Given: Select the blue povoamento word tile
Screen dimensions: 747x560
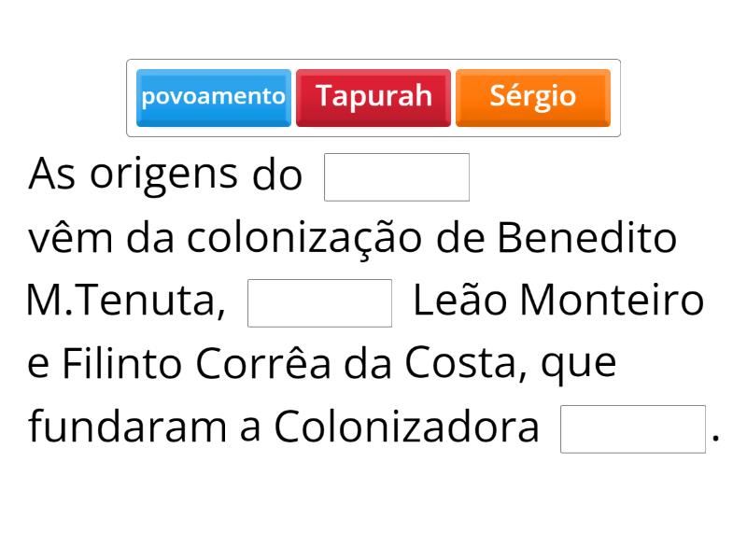Looking at the screenshot, I should point(213,97).
